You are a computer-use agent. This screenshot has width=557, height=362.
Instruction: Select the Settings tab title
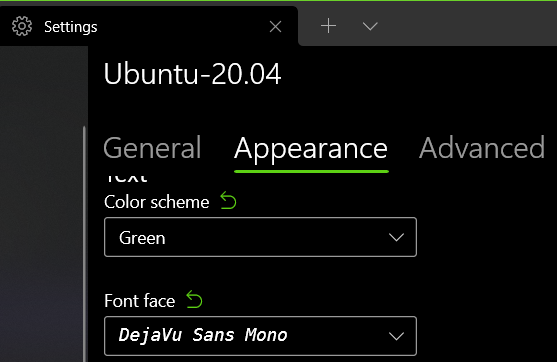pos(71,27)
